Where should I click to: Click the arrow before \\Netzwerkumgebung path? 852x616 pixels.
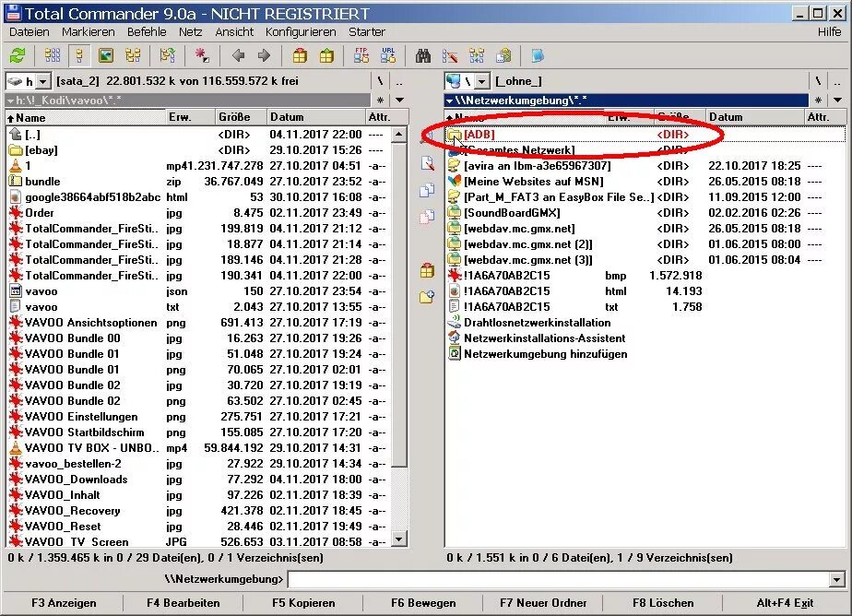(449, 101)
